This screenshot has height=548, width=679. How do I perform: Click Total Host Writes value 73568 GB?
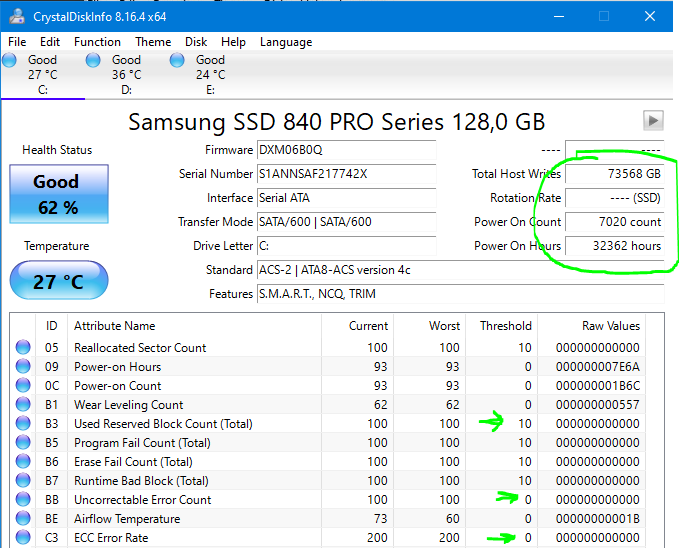[x=614, y=174]
